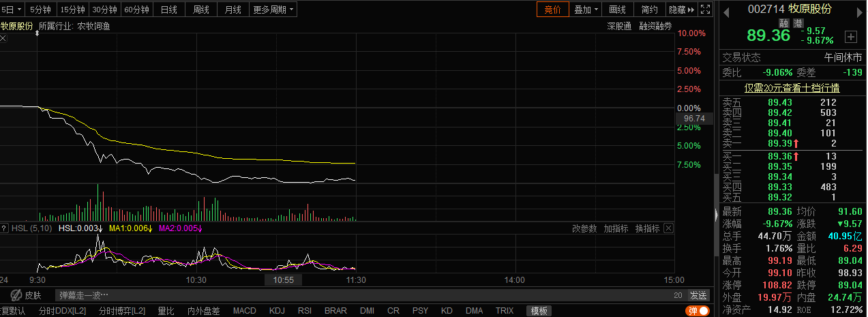Select the KDJ indicator tab
The image size is (868, 317).
(277, 311)
